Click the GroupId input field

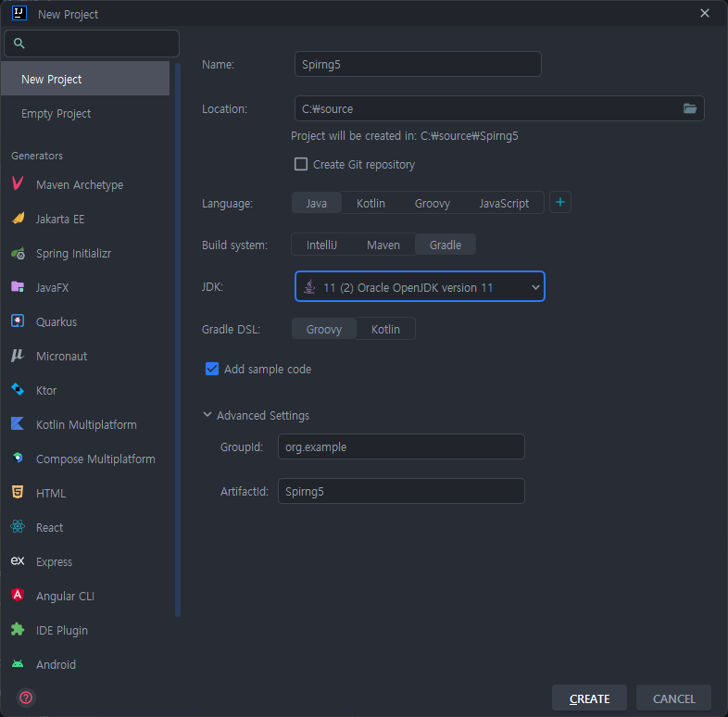pos(401,447)
